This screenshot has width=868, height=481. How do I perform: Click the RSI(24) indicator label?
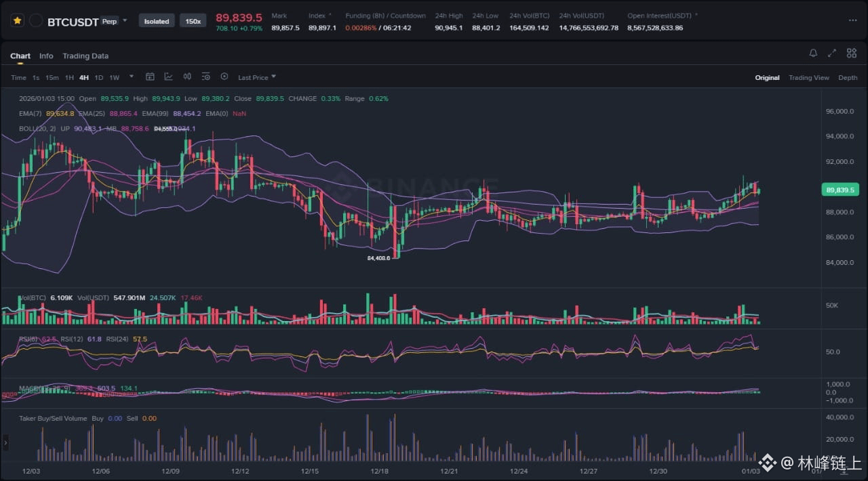tap(118, 339)
